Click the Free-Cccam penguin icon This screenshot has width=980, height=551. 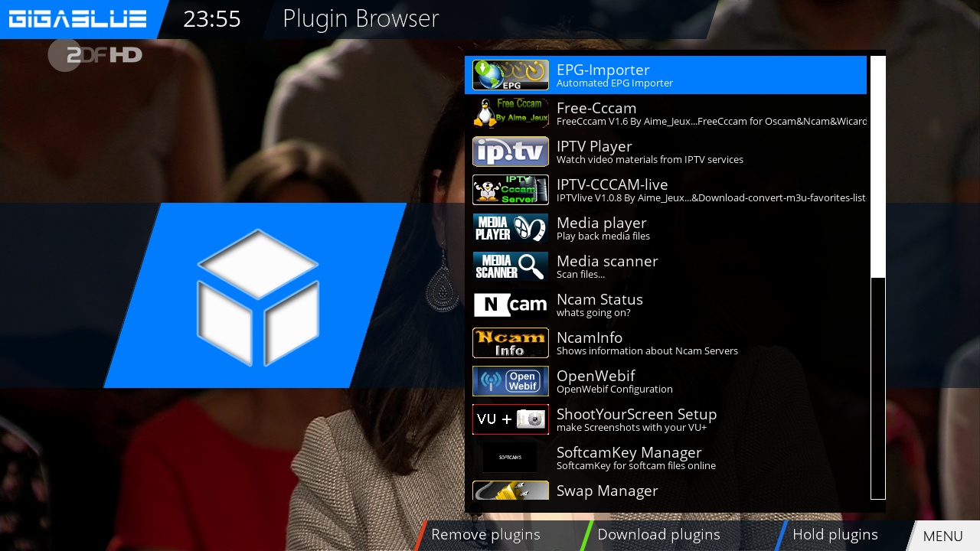[510, 113]
